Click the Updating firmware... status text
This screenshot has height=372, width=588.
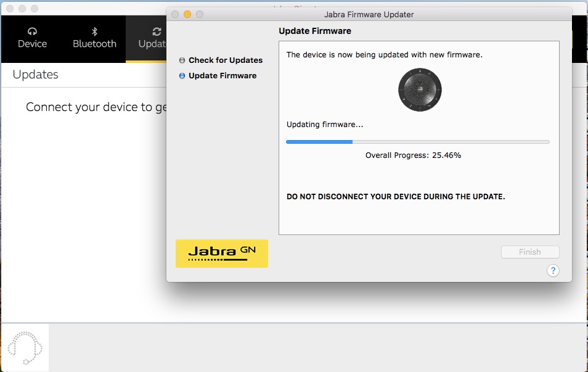pos(325,124)
